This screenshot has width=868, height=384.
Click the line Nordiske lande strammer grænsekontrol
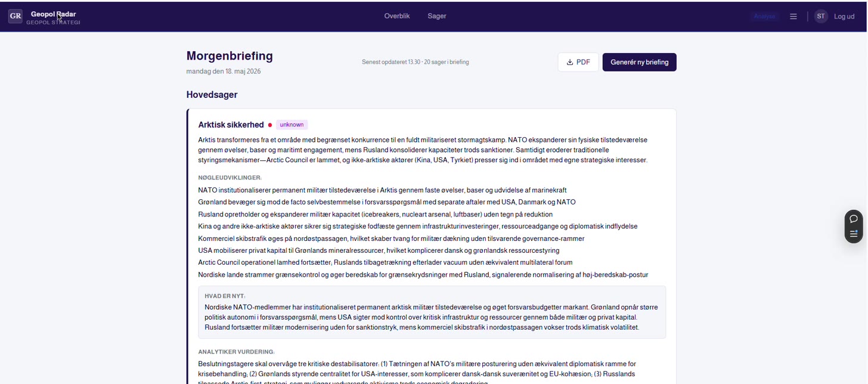pos(423,275)
